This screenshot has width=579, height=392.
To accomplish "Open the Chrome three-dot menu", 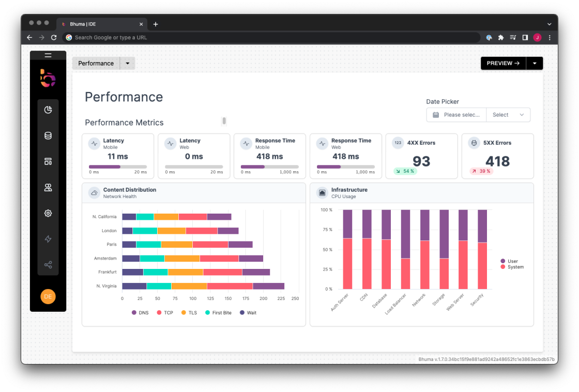I will click(550, 37).
